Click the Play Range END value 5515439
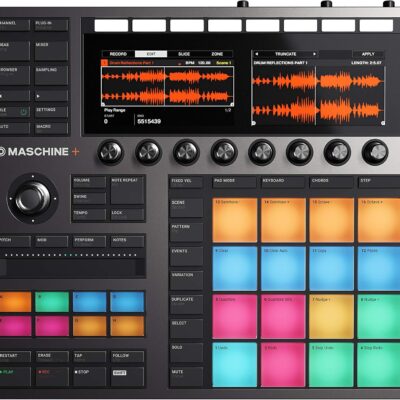Viewport: 400px width, 400px height. click(x=149, y=121)
